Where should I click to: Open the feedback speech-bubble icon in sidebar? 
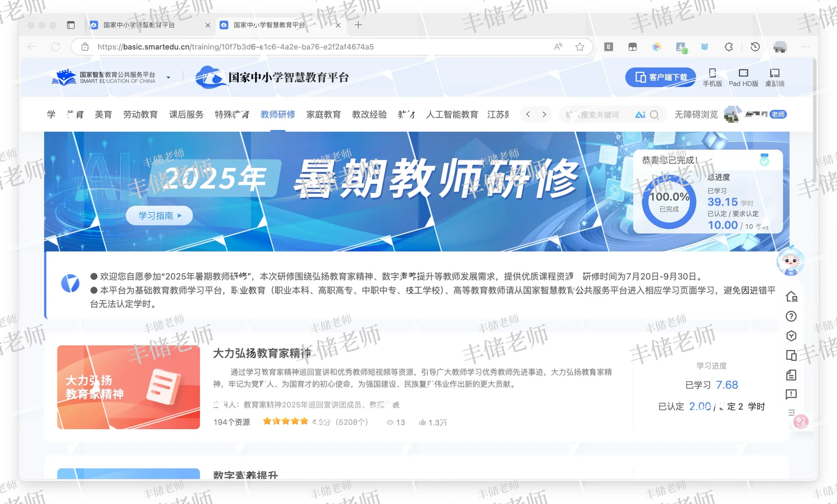point(791,394)
